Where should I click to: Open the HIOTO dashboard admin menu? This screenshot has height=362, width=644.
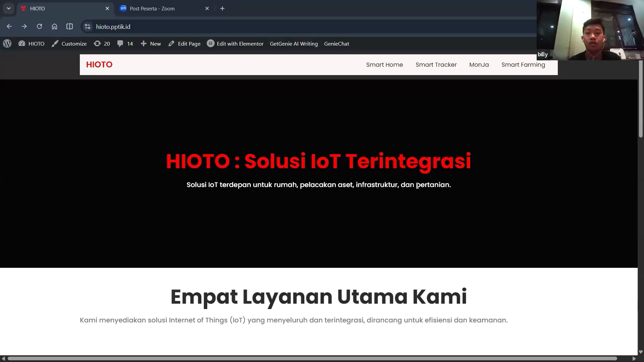[x=32, y=44]
